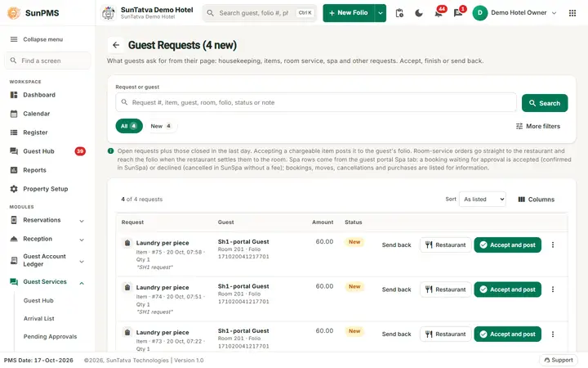Open Pending Approvals submenu item
The width and height of the screenshot is (588, 368).
51,336
